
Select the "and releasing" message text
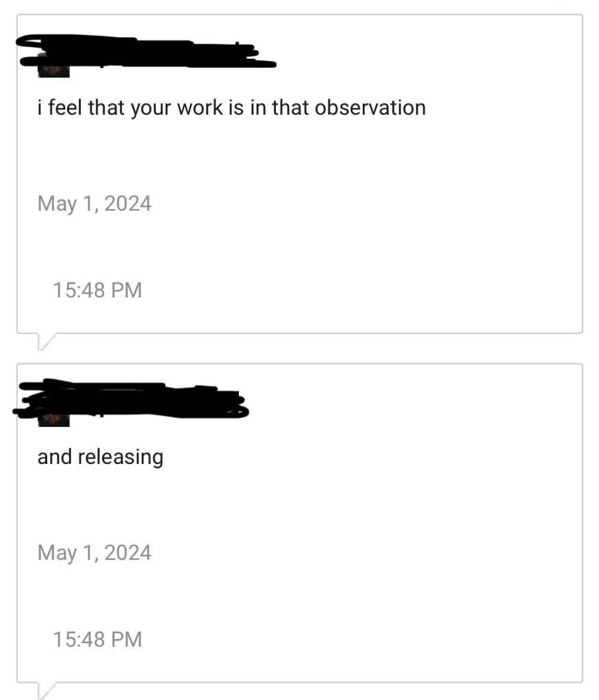(x=100, y=456)
